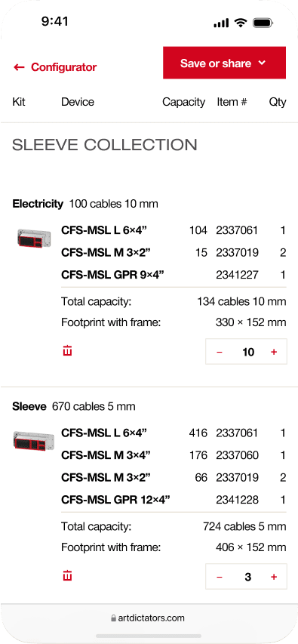Decrease Sleeve kit quantity with minus
Screen dimensions: 298x644
220,577
